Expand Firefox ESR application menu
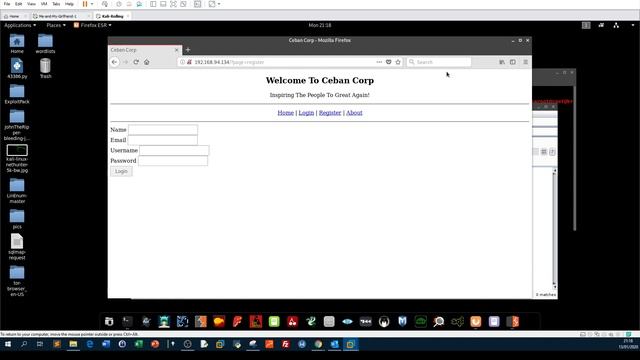The height and width of the screenshot is (360, 640). click(93, 25)
